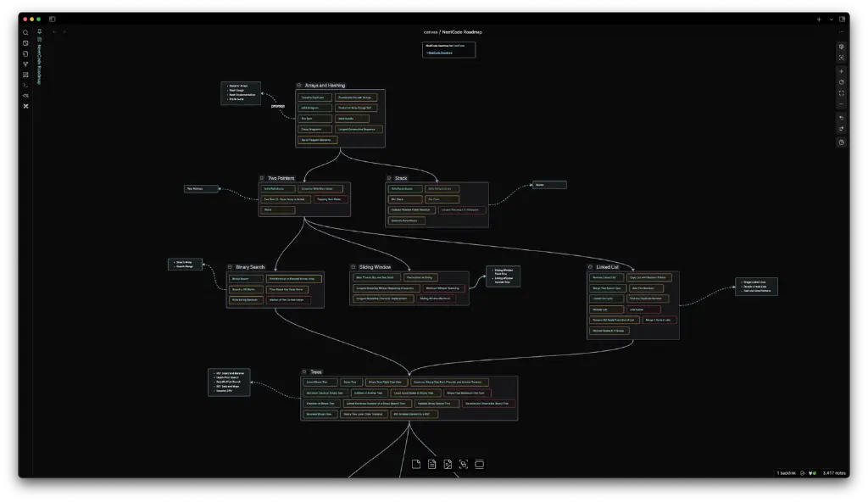Screen dimensions: 868x502
Task: Select the Contains Duplicate card
Action: [x=315, y=98]
